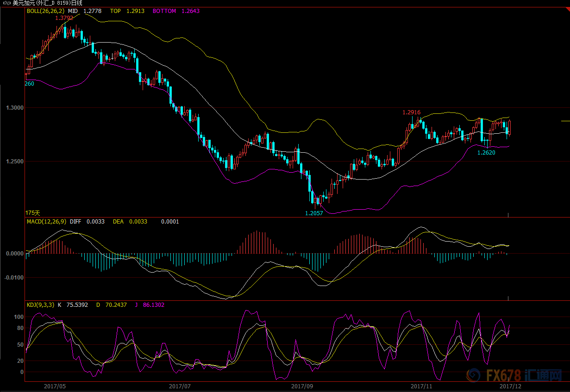This screenshot has width=570, height=392.
Task: Click the magenta BOTTOM band label
Action: [x=163, y=11]
